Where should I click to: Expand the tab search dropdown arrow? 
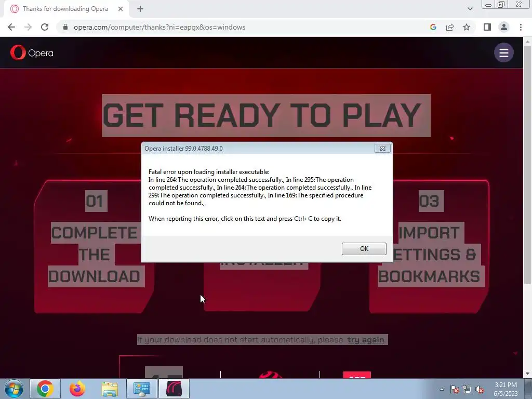pyautogui.click(x=470, y=9)
